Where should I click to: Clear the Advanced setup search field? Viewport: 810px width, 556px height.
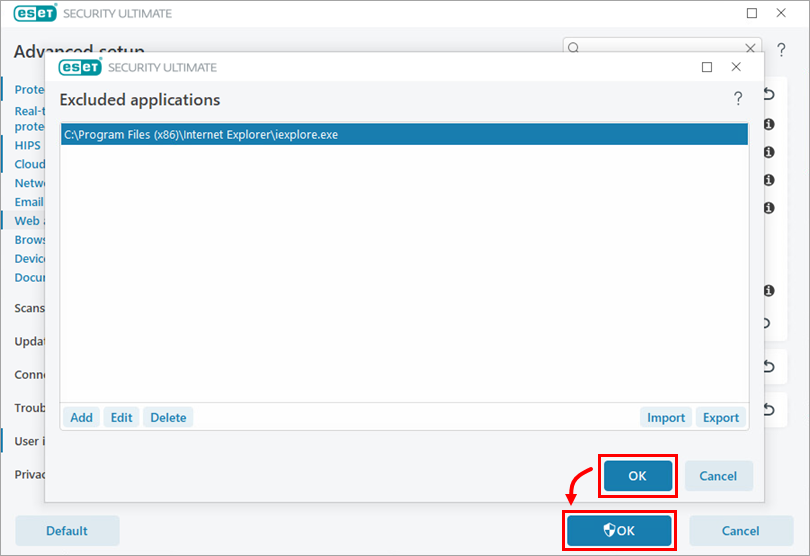(x=751, y=48)
